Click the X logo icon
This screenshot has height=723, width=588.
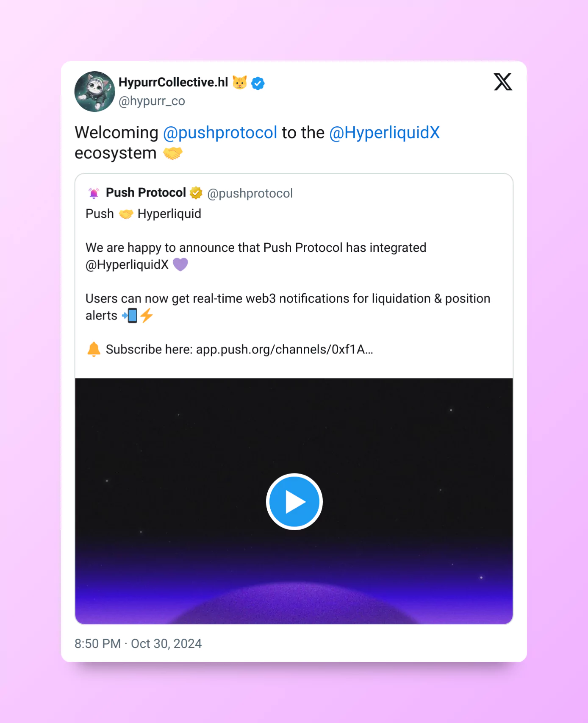tap(503, 82)
